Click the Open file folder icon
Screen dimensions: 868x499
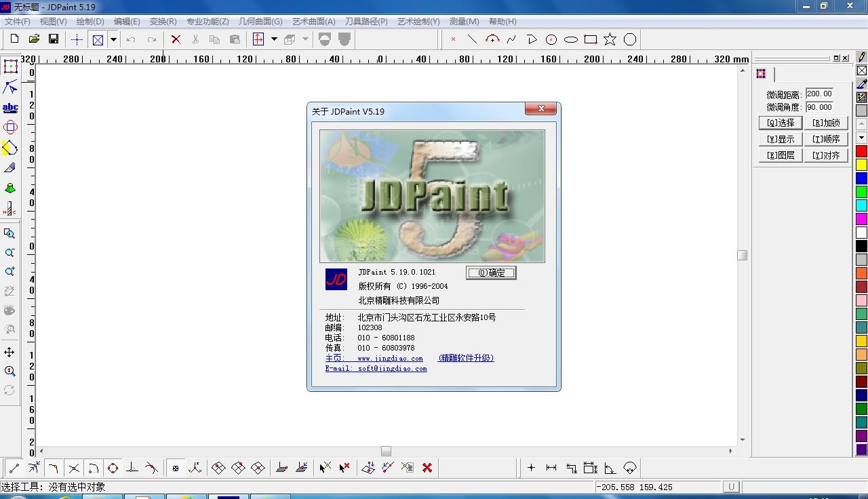point(34,39)
